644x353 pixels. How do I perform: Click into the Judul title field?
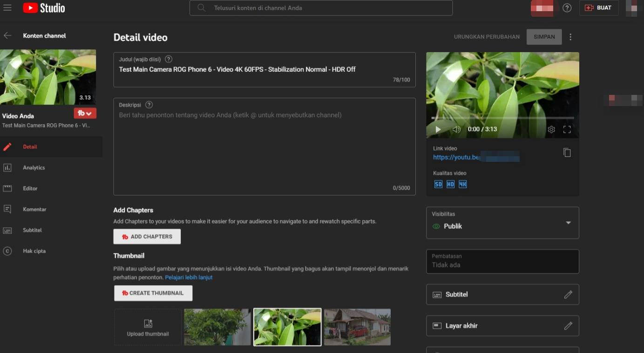pos(264,70)
